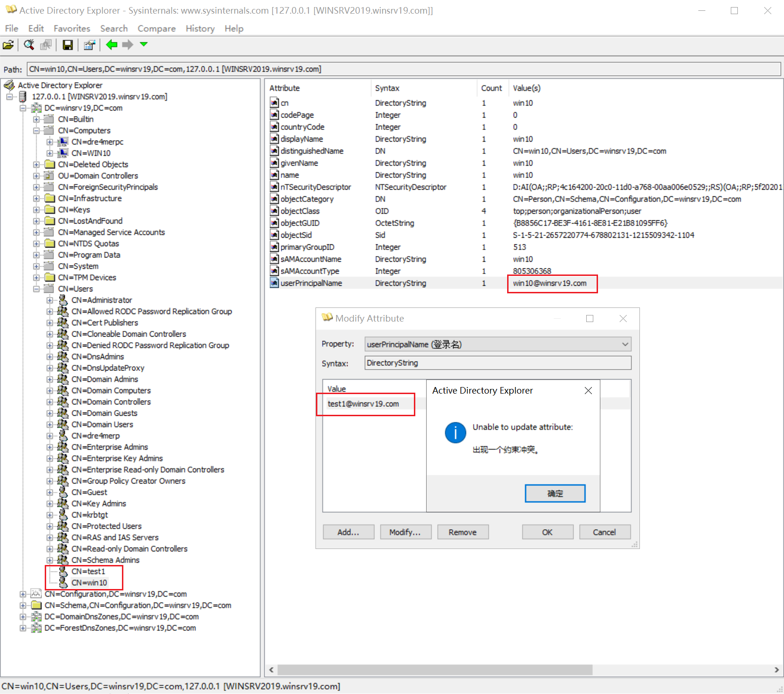Viewport: 784px width, 694px height.
Task: Click the OU=Domain Controllers folder icon
Action: point(49,176)
